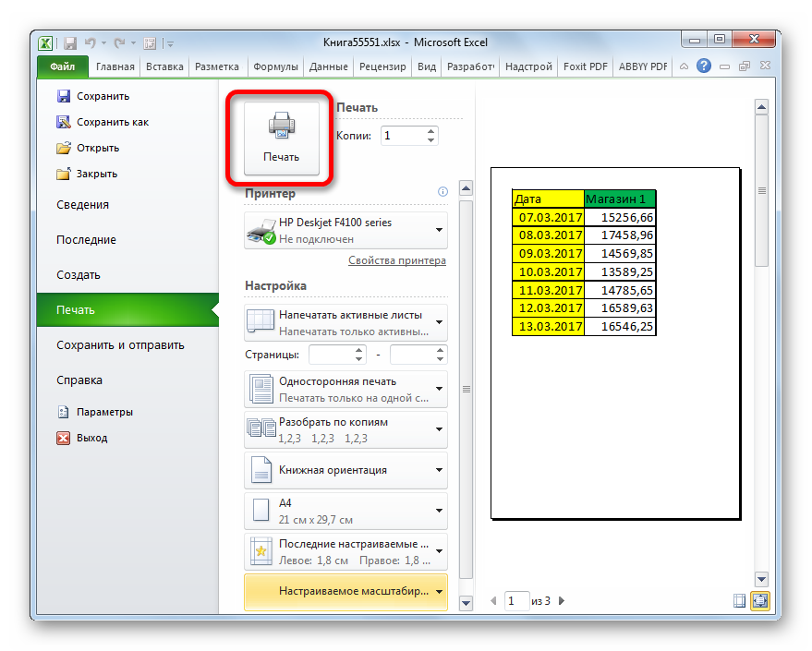
Task: Click the current page number field in preview
Action: 516,601
